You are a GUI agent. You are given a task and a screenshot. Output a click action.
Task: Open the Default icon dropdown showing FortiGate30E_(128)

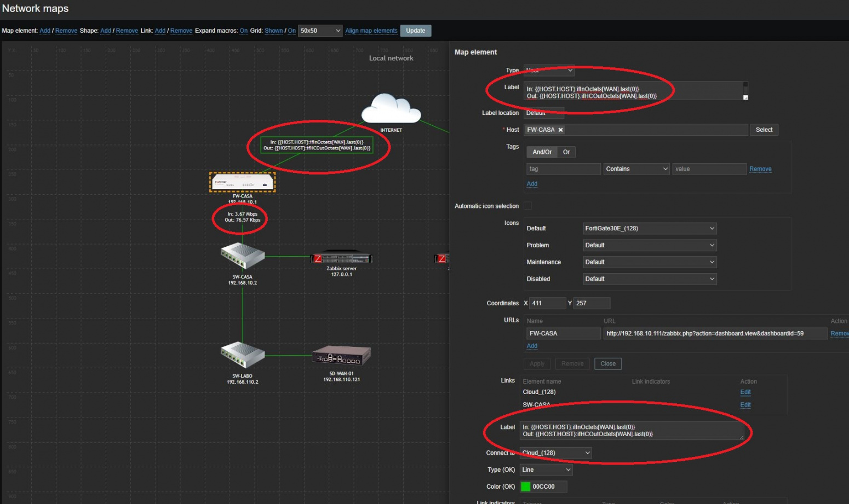[649, 228]
